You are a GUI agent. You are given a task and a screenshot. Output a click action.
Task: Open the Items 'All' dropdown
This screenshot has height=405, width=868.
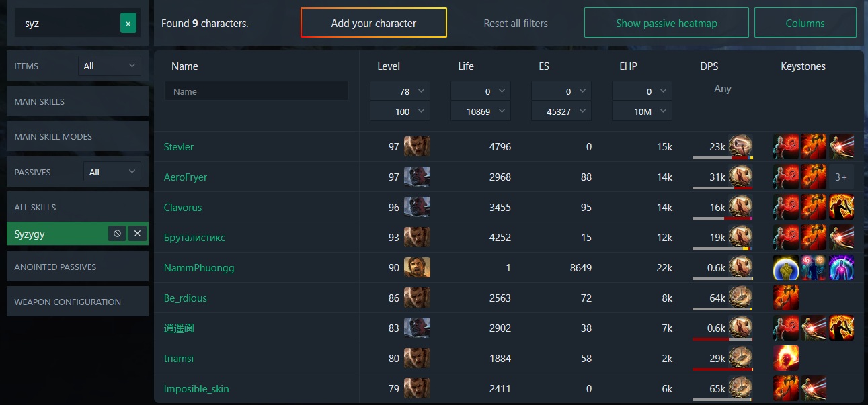click(x=110, y=66)
